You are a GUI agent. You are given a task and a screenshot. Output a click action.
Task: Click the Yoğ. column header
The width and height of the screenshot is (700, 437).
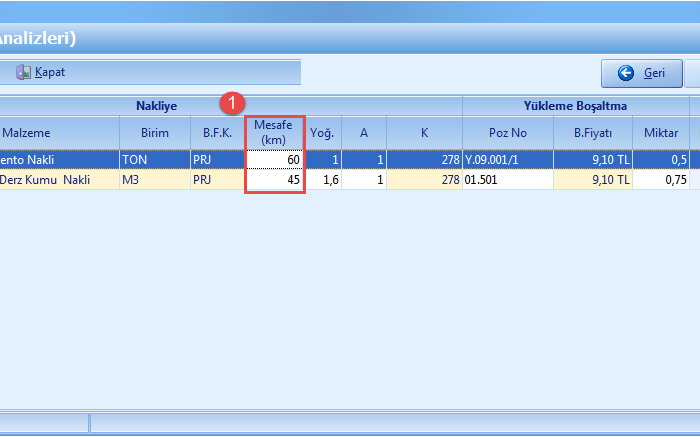[x=322, y=133]
